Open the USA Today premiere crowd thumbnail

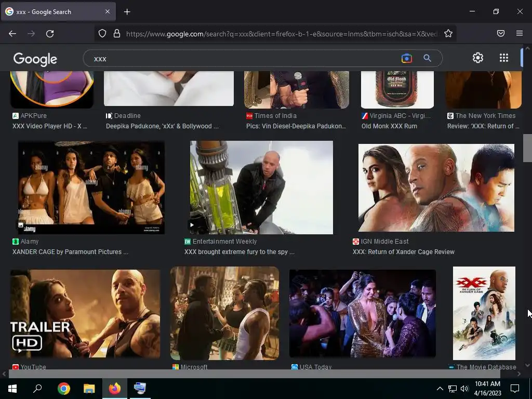(x=362, y=313)
